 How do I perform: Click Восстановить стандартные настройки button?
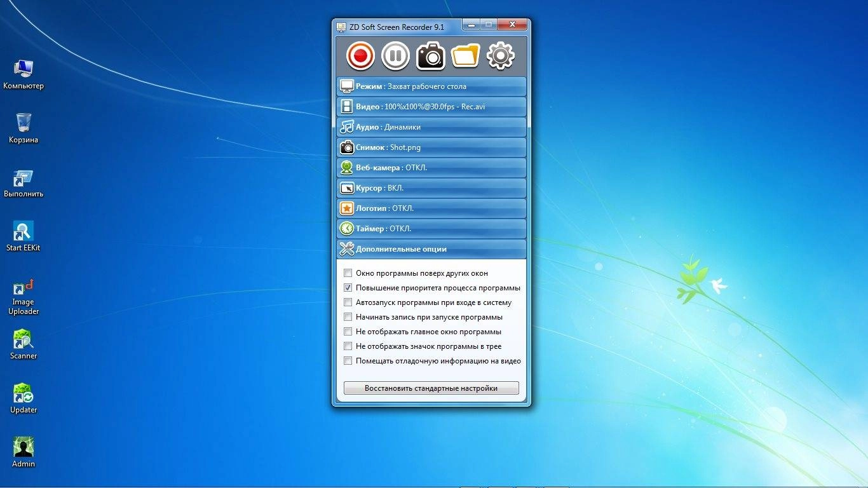point(431,388)
